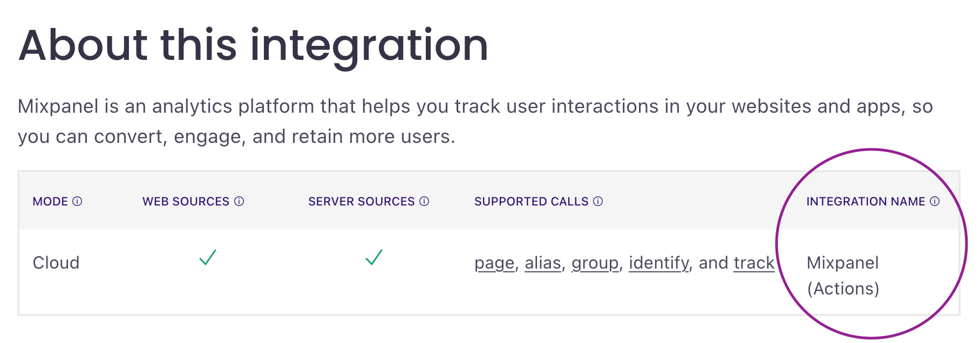This screenshot has width=980, height=343.
Task: Click the INTEGRATION NAME column header label
Action: coord(866,202)
